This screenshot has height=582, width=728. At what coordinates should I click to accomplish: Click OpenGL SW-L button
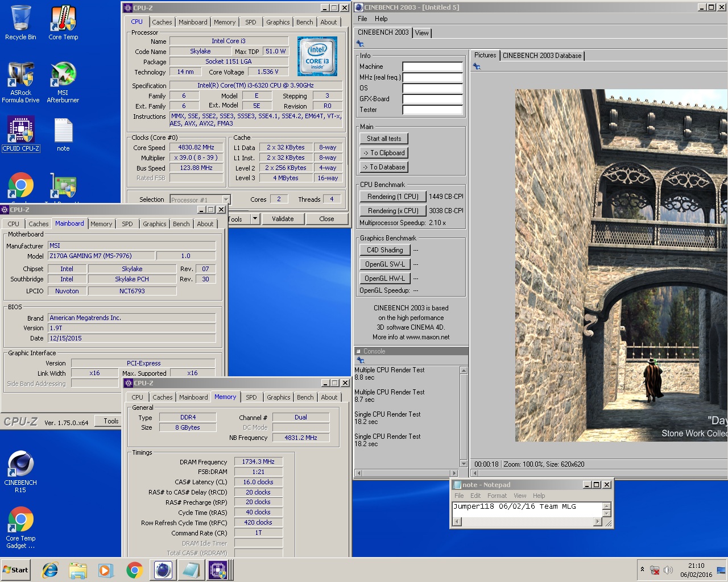click(x=384, y=264)
